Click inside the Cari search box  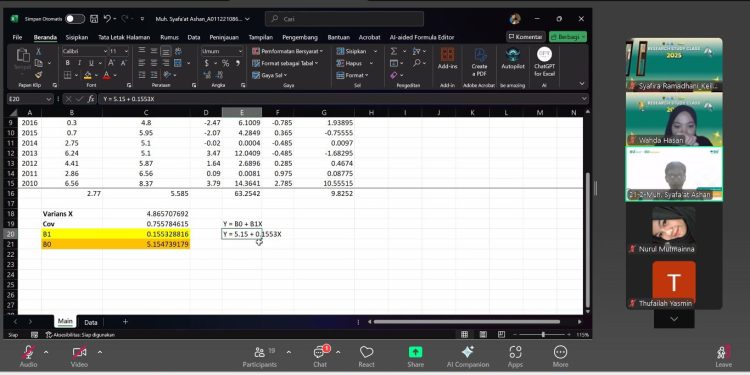tap(344, 19)
